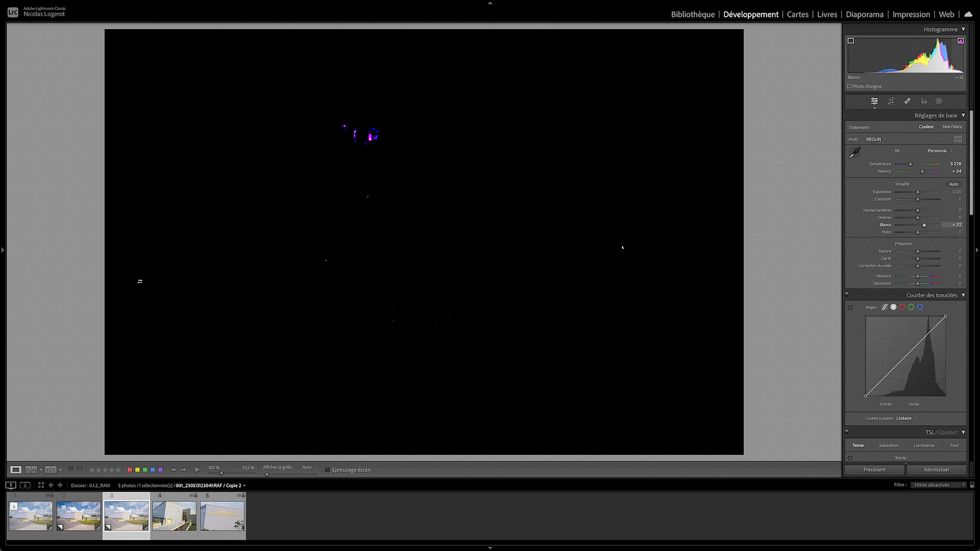Select the parametric curve adjust icon
This screenshot has height=551, width=980.
click(884, 307)
